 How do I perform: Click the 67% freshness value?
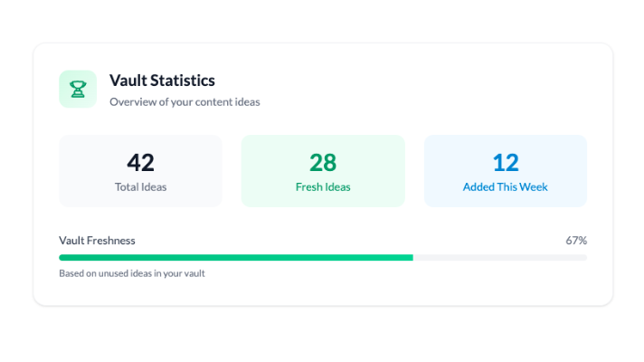click(576, 241)
